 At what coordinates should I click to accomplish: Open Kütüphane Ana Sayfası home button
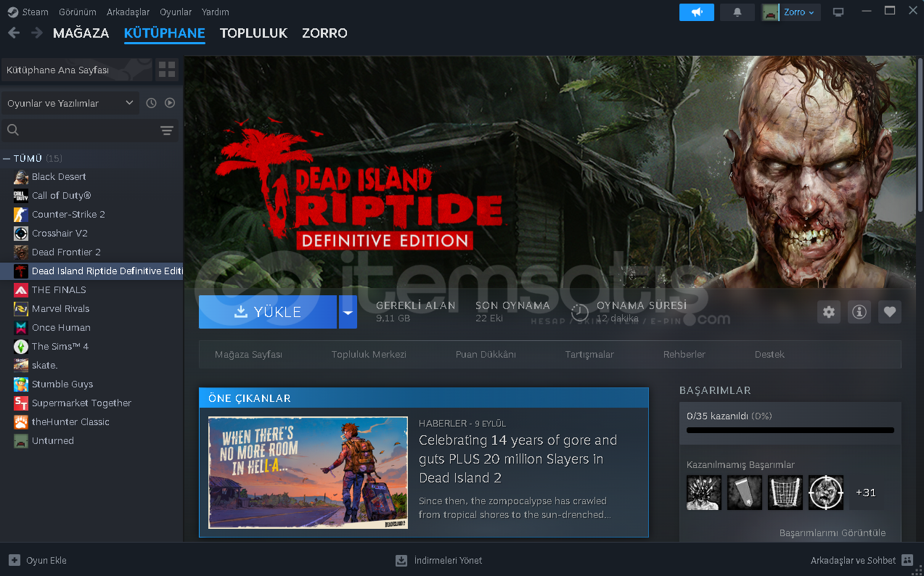[x=77, y=70]
